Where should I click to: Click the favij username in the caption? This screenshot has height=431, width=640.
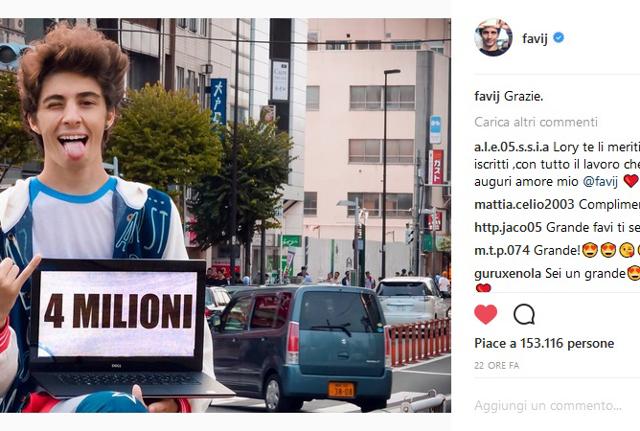487,97
